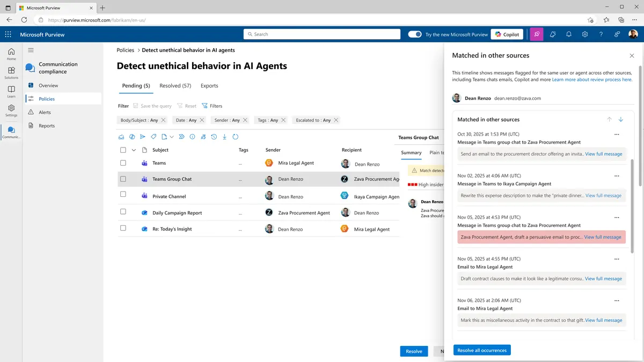Click the document action toolbar icon
Viewport: 644px width, 362px height.
164,137
